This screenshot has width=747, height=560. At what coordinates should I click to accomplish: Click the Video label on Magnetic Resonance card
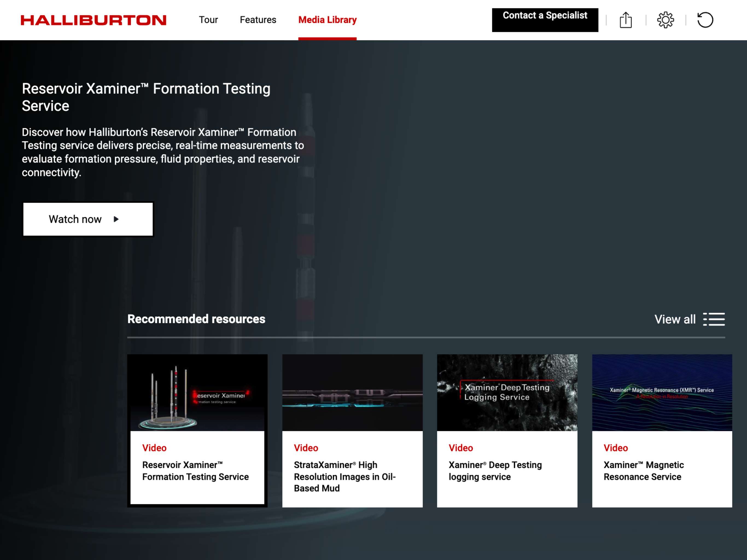click(x=616, y=448)
